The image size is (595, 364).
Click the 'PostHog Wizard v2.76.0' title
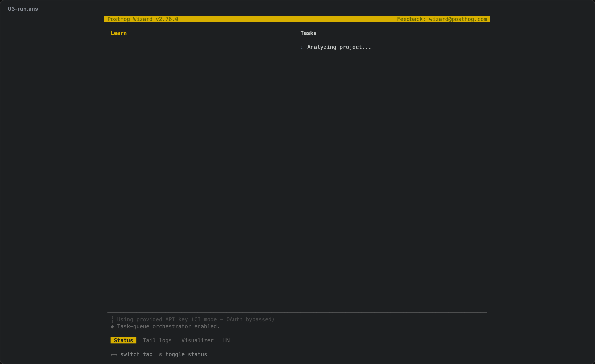[x=143, y=19]
